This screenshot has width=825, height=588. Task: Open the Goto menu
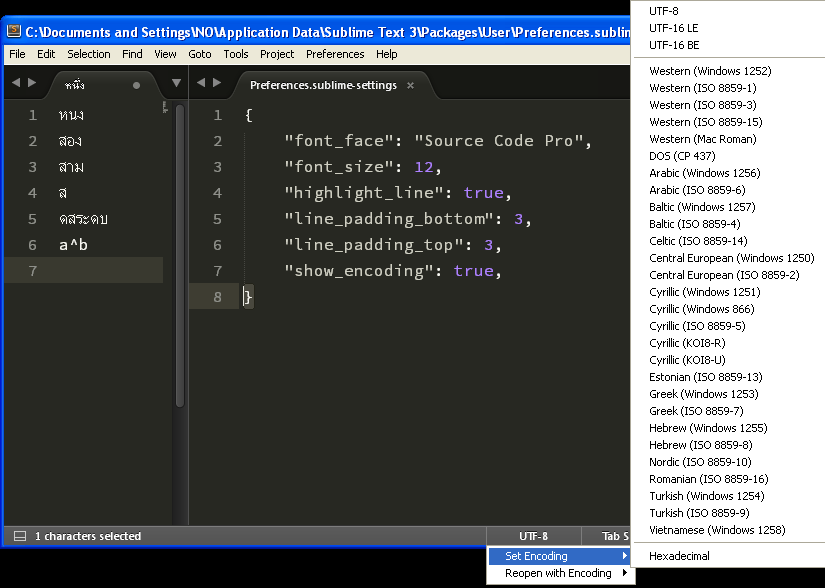click(200, 54)
